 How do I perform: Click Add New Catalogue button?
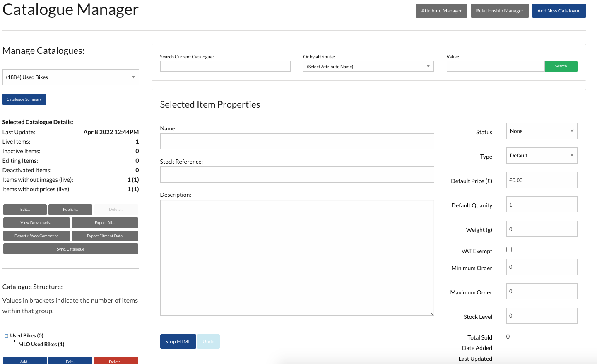(558, 11)
